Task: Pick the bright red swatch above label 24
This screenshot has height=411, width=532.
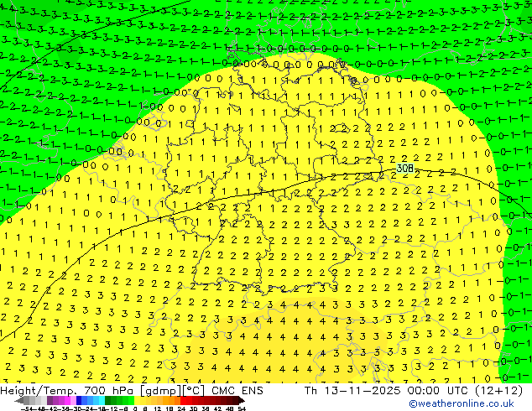Action: click(x=183, y=400)
